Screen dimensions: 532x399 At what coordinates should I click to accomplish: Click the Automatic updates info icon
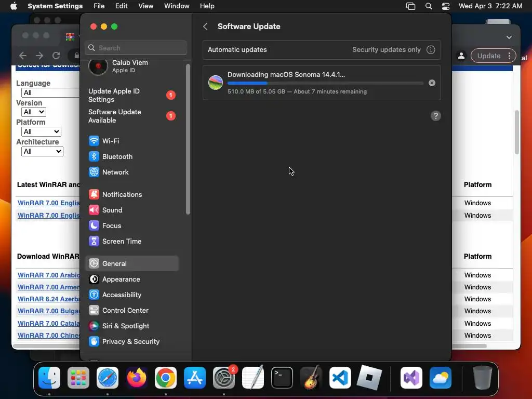pos(431,49)
